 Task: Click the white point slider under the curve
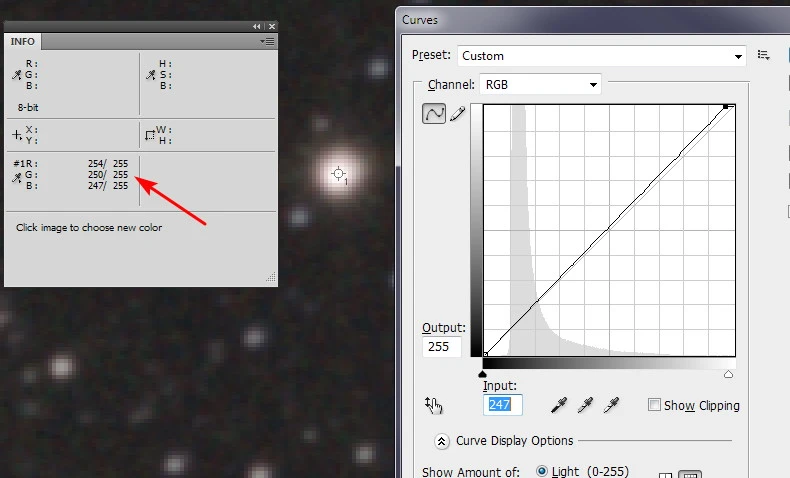coord(728,373)
